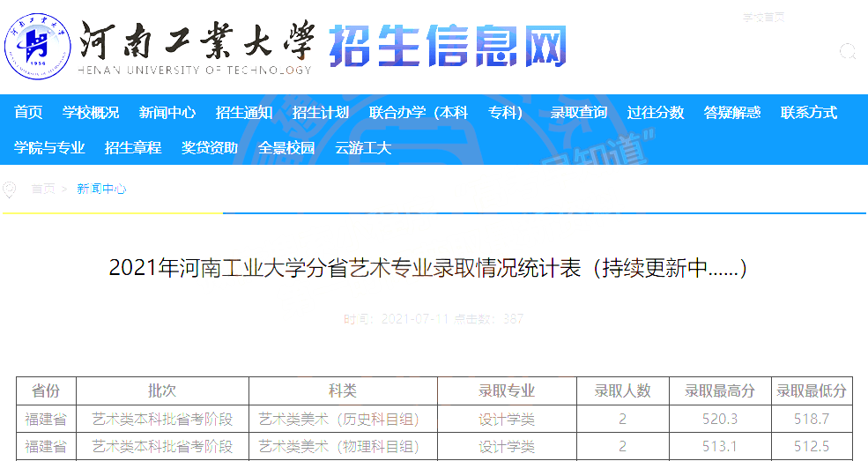
Task: Click 新闻中心 breadcrumb link
Action: pos(101,190)
